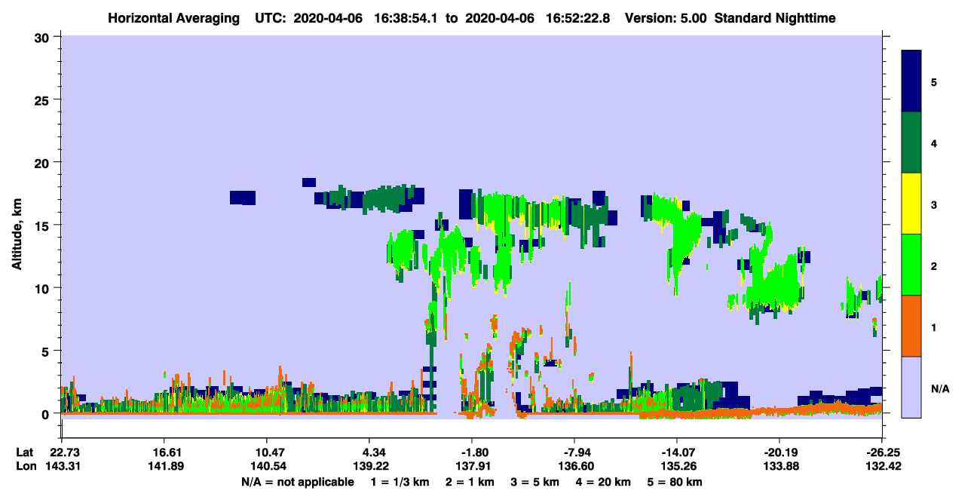Click the longitude value 139.22
This screenshot has width=980, height=503.
[x=369, y=467]
